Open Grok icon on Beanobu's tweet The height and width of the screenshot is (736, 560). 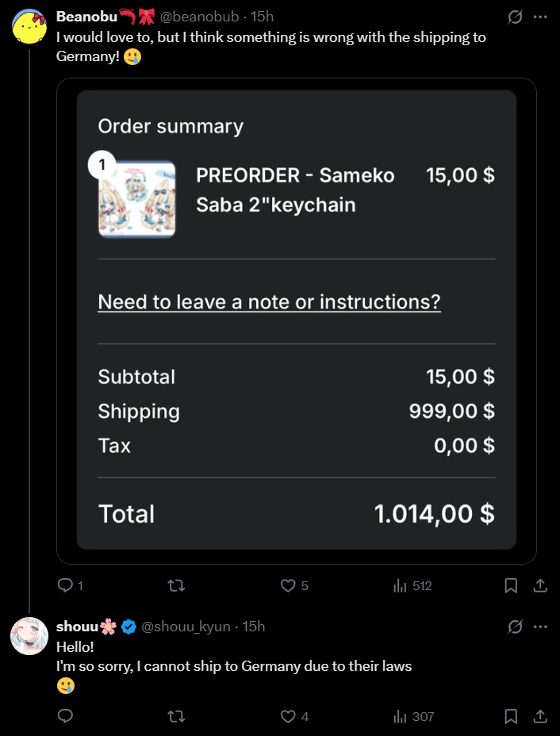click(515, 17)
